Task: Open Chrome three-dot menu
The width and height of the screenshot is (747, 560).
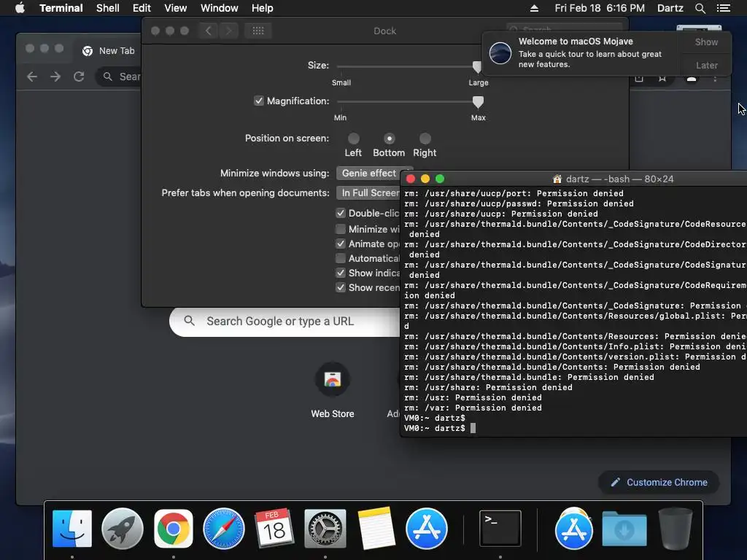Action: pyautogui.click(x=715, y=79)
